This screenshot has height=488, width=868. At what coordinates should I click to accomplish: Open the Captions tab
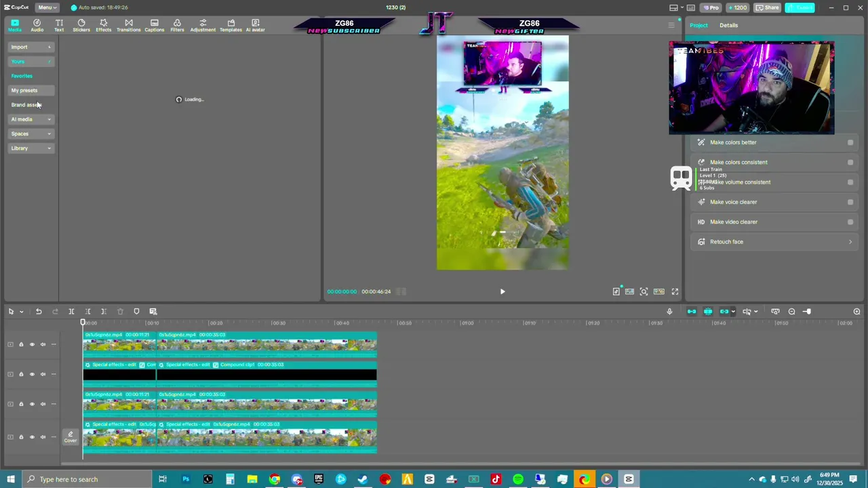click(x=154, y=25)
